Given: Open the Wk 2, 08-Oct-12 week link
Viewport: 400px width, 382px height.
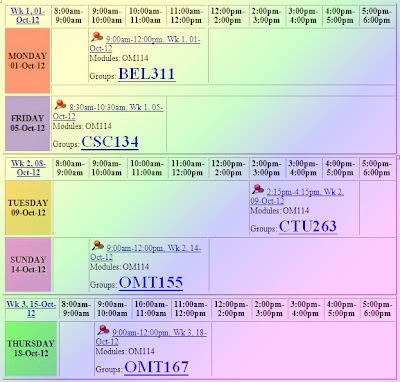Looking at the screenshot, I should coord(28,168).
